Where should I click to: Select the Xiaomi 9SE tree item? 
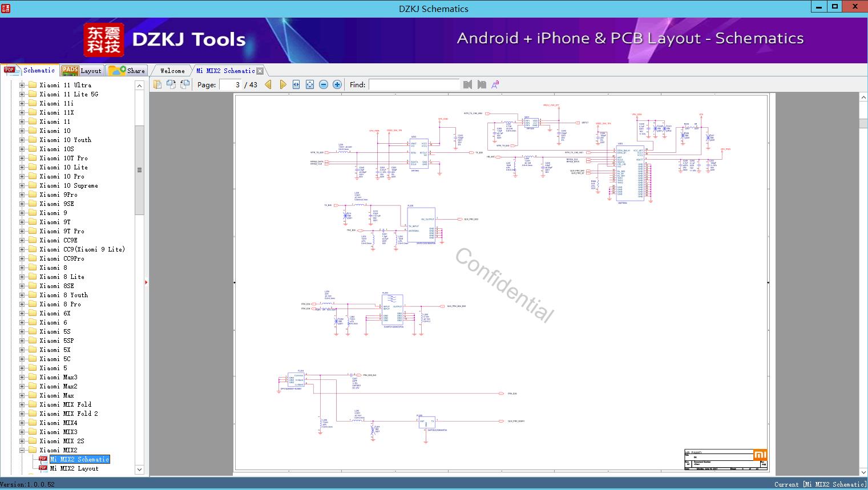click(56, 204)
